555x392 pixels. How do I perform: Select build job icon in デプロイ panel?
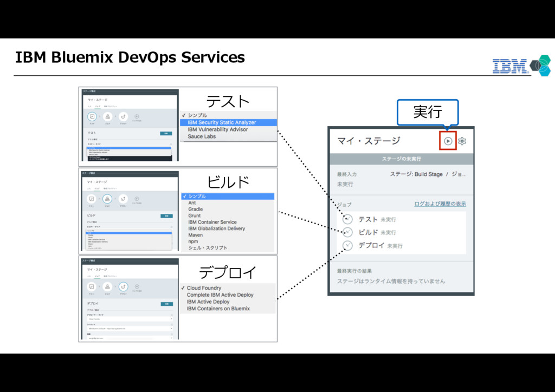pyautogui.click(x=107, y=286)
